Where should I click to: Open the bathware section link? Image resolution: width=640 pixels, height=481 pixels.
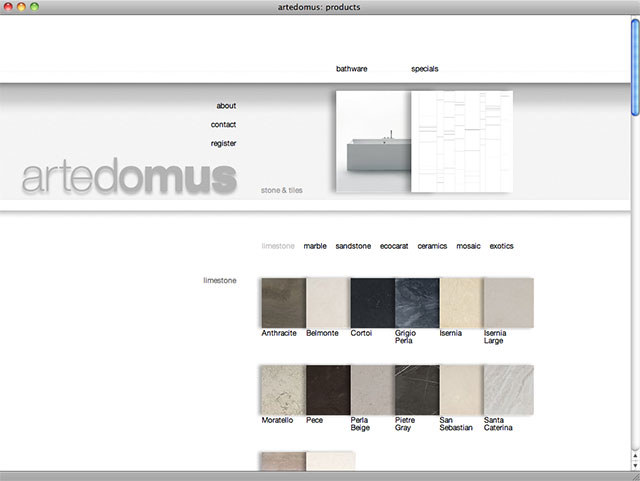point(351,69)
